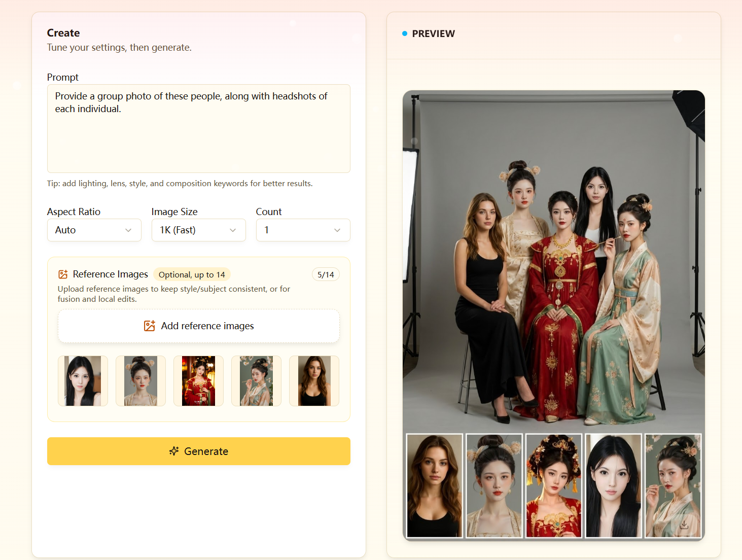This screenshot has width=742, height=560.
Task: Click Add reference images
Action: (198, 326)
